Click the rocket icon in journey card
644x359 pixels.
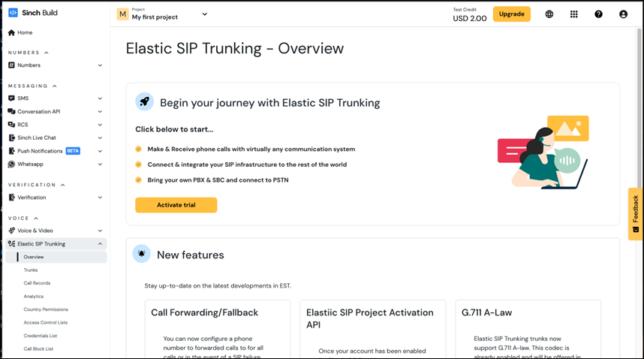144,102
